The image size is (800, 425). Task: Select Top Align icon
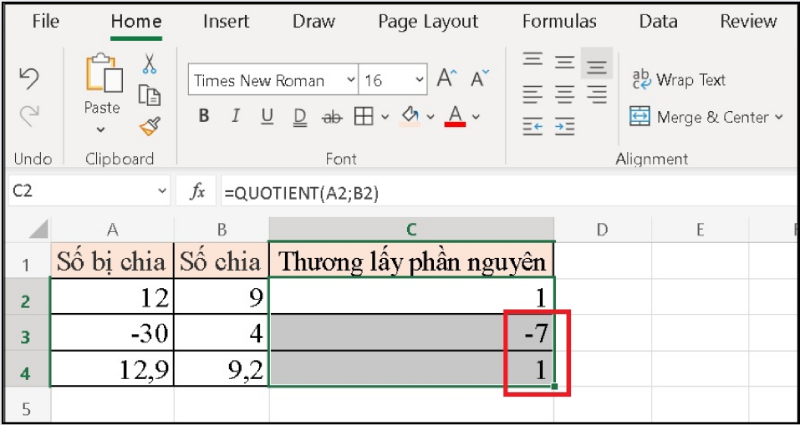pos(533,59)
